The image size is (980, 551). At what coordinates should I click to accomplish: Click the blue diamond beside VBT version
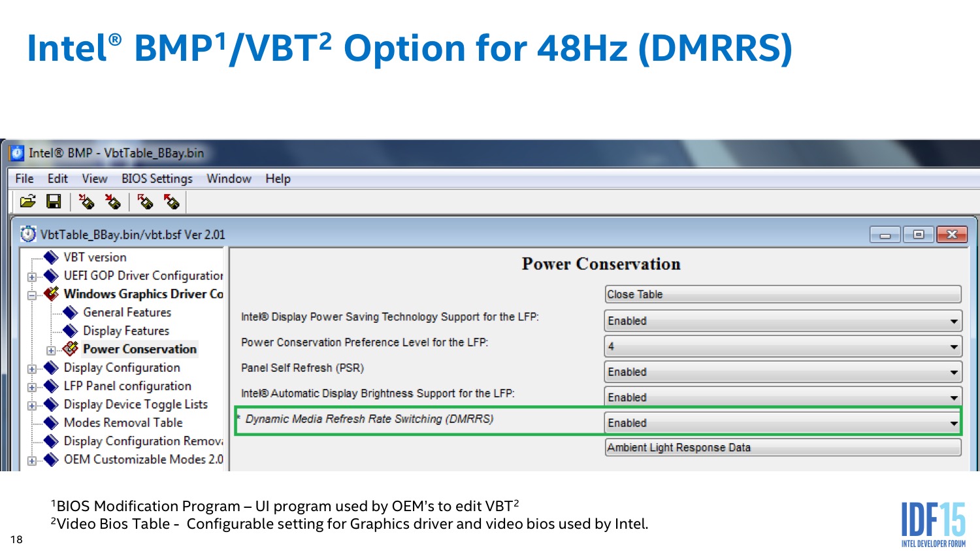click(x=51, y=257)
